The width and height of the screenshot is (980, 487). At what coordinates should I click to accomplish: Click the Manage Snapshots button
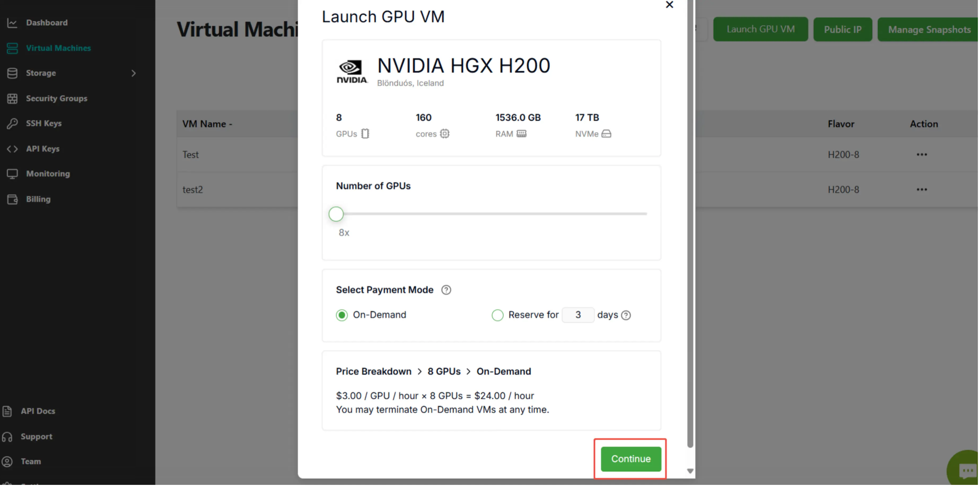click(x=929, y=30)
